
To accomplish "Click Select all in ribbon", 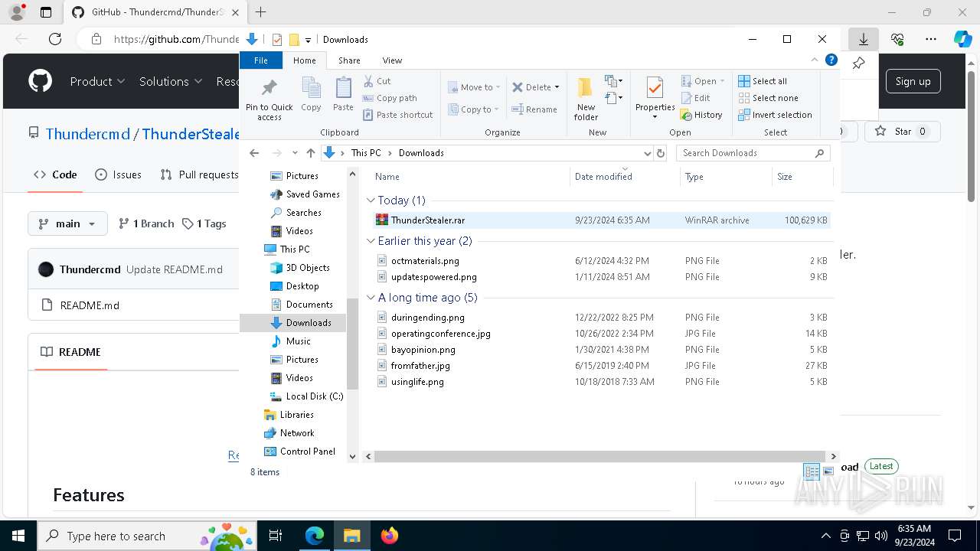I will tap(763, 81).
